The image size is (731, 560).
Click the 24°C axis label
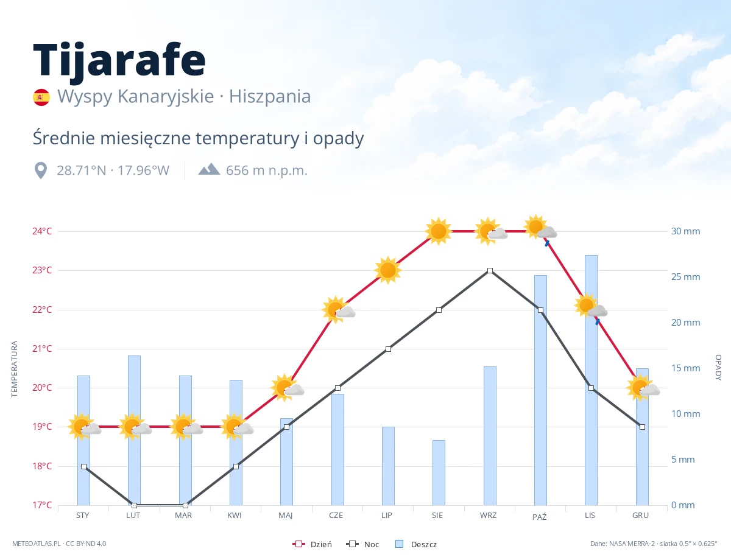point(41,231)
